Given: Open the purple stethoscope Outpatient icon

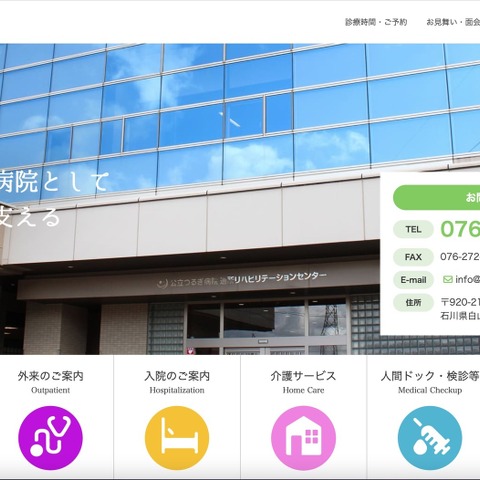Looking at the screenshot, I should [50, 438].
